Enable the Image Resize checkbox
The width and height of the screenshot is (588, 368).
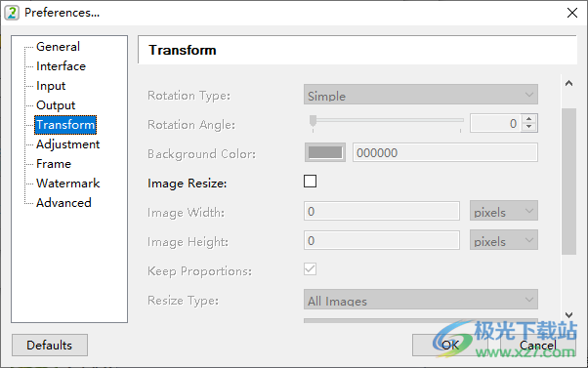311,182
